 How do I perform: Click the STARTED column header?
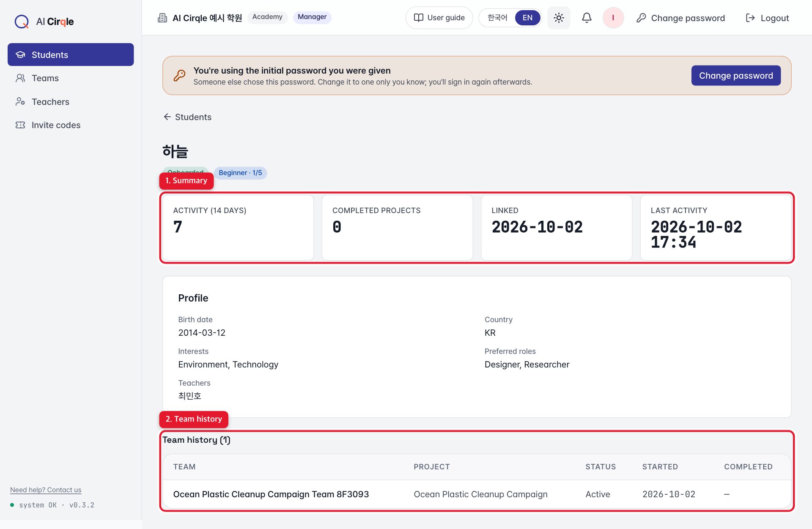(x=660, y=467)
